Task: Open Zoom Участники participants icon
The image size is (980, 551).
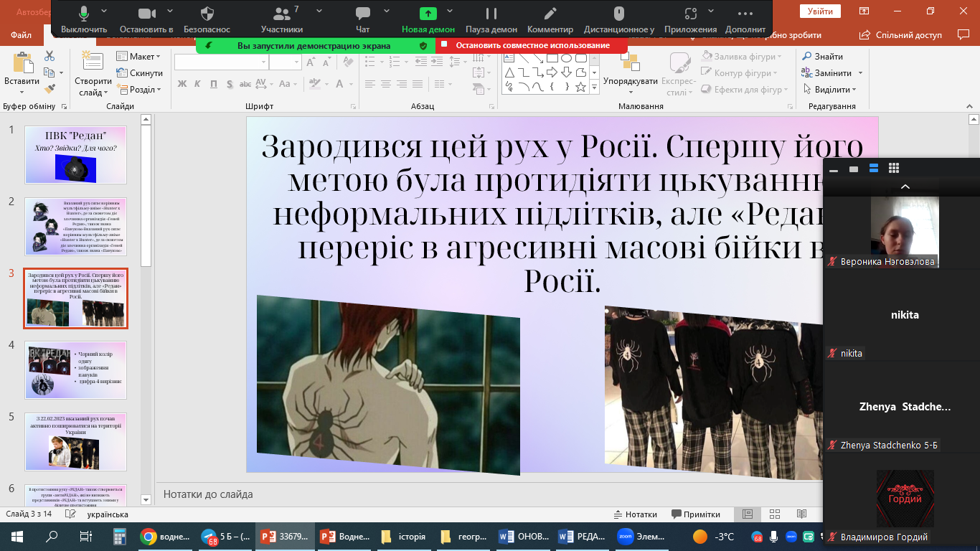Action: click(281, 13)
